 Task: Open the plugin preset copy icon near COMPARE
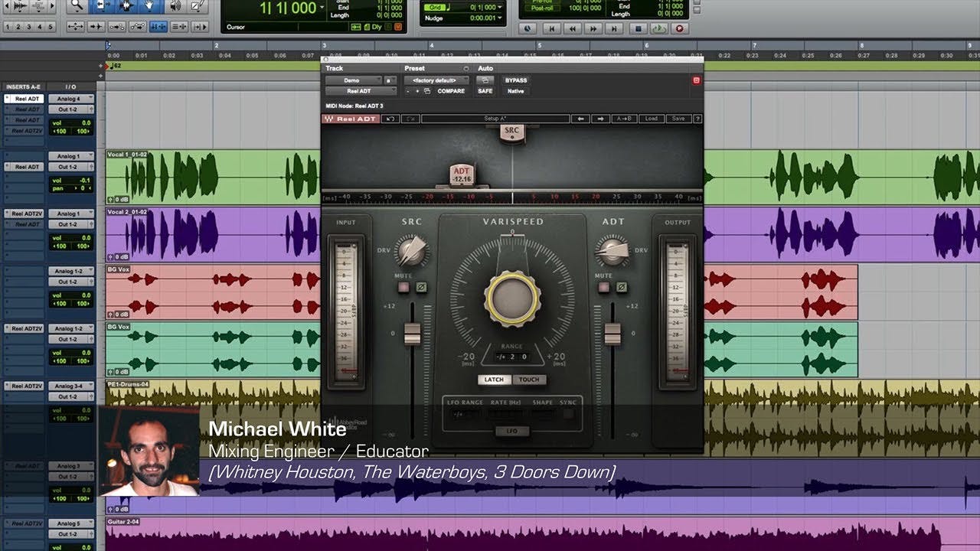[428, 91]
